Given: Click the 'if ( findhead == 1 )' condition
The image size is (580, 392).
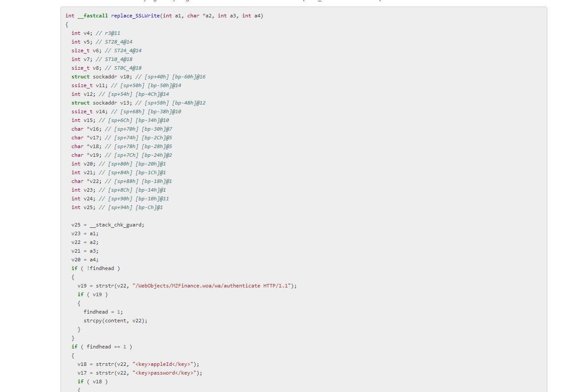Looking at the screenshot, I should pos(102,347).
